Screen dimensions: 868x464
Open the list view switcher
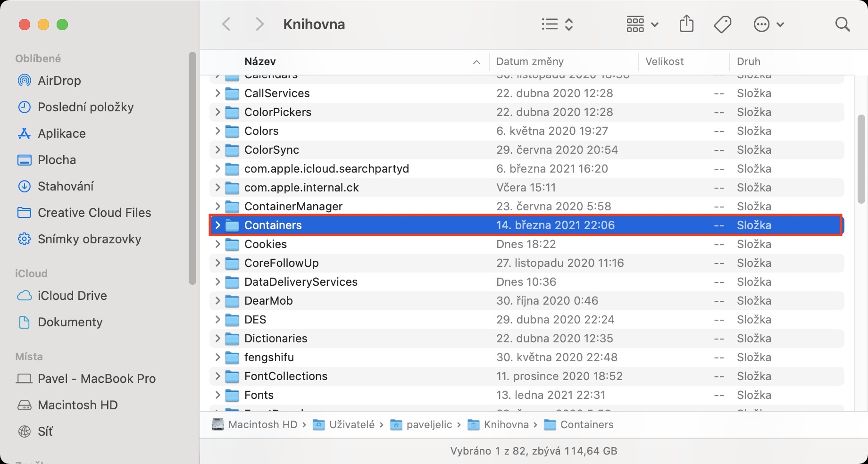[557, 24]
